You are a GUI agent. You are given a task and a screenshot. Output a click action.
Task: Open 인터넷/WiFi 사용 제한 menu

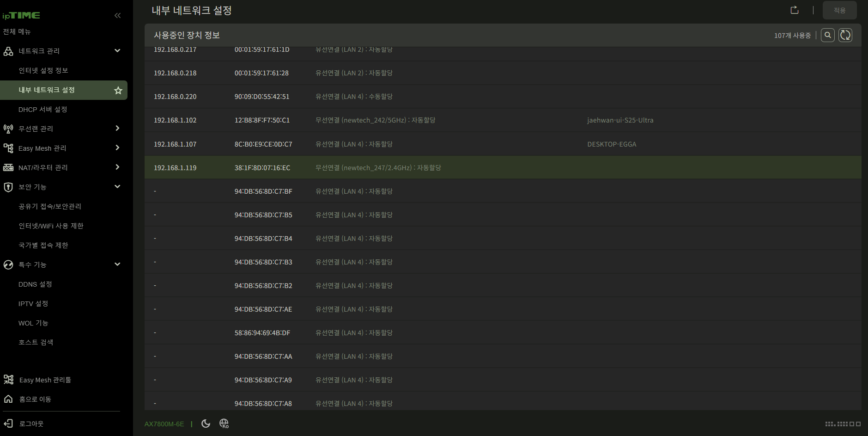(x=51, y=226)
